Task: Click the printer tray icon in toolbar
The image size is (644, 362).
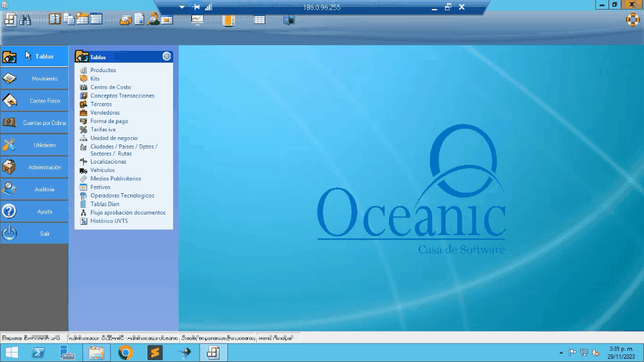Action: click(x=126, y=19)
